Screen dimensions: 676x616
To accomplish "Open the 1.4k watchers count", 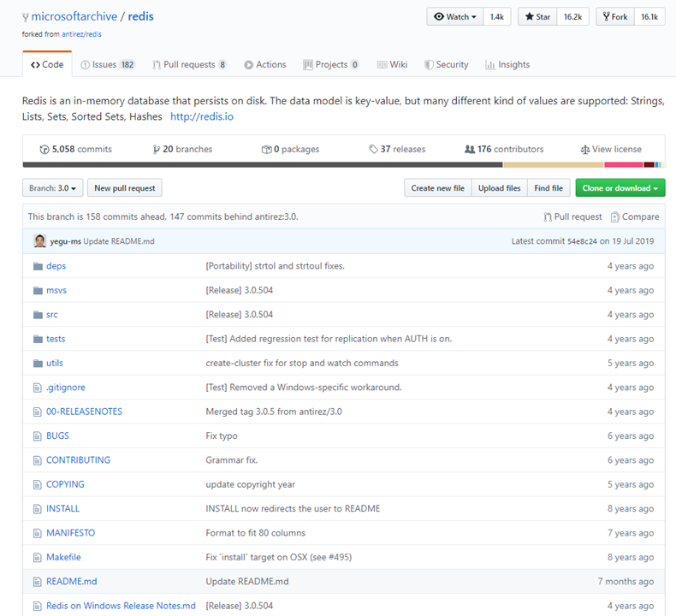I will coord(496,17).
